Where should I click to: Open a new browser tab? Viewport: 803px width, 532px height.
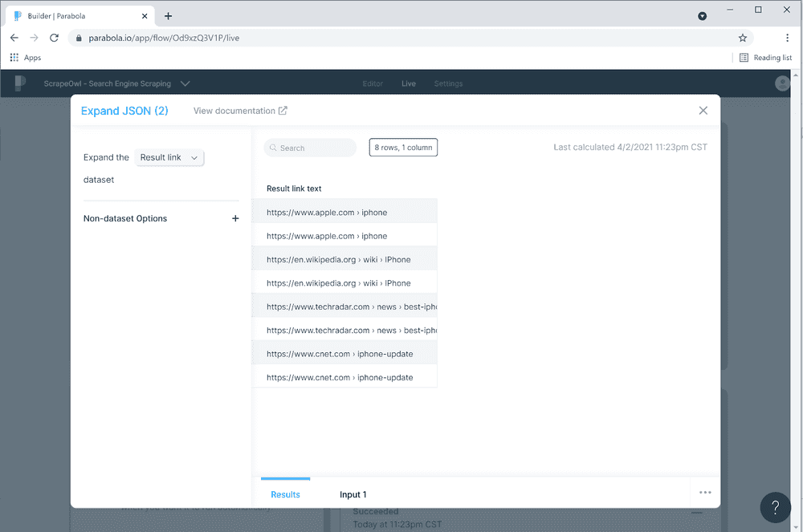pos(168,16)
